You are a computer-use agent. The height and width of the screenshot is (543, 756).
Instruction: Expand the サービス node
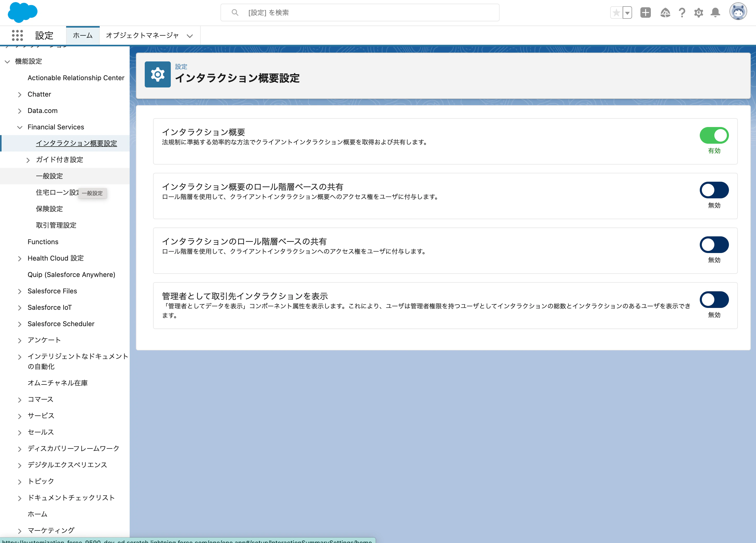coord(20,416)
